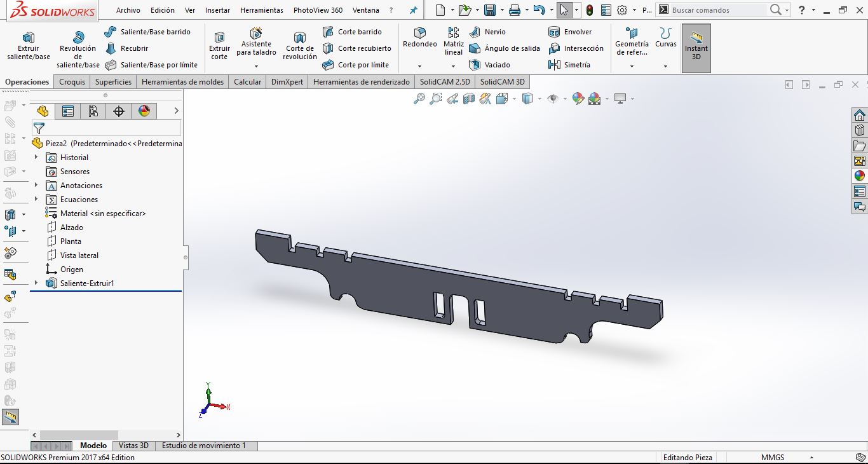Screen dimensions: 868x464
Task: Open the Archivo menu
Action: (128, 10)
